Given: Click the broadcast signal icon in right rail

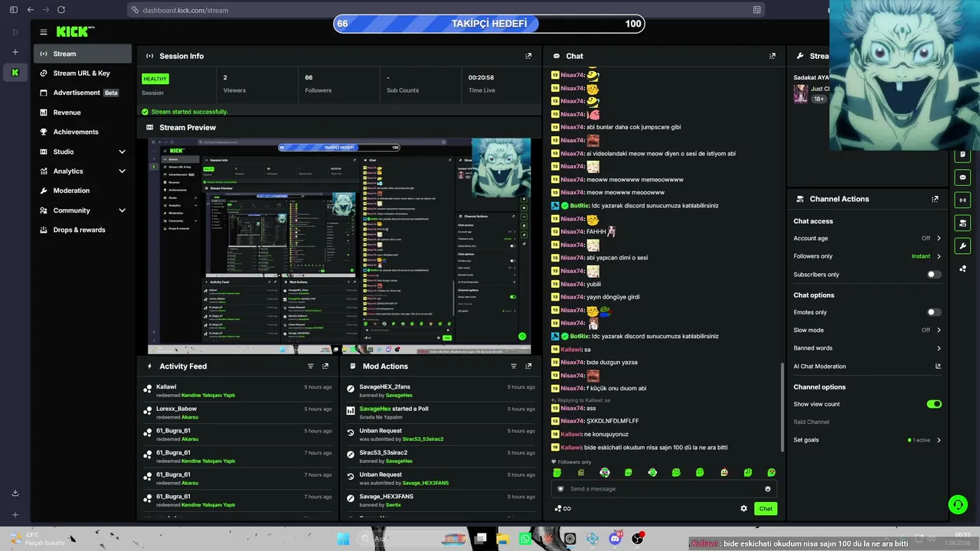Looking at the screenshot, I should 963,201.
